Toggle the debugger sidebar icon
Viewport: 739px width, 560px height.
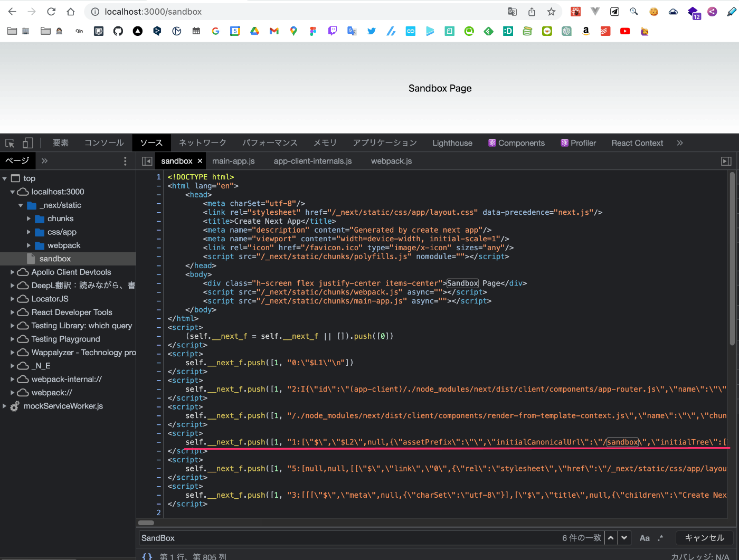coord(726,161)
